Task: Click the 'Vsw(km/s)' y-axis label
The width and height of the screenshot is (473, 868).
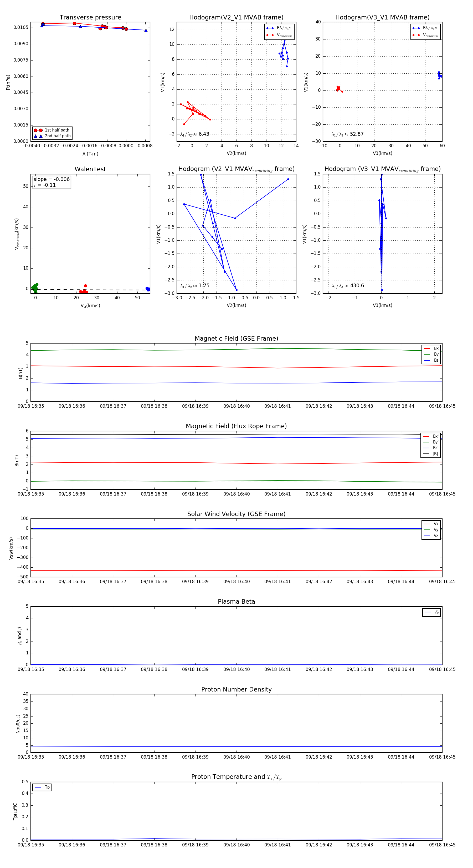Action: coord(11,548)
